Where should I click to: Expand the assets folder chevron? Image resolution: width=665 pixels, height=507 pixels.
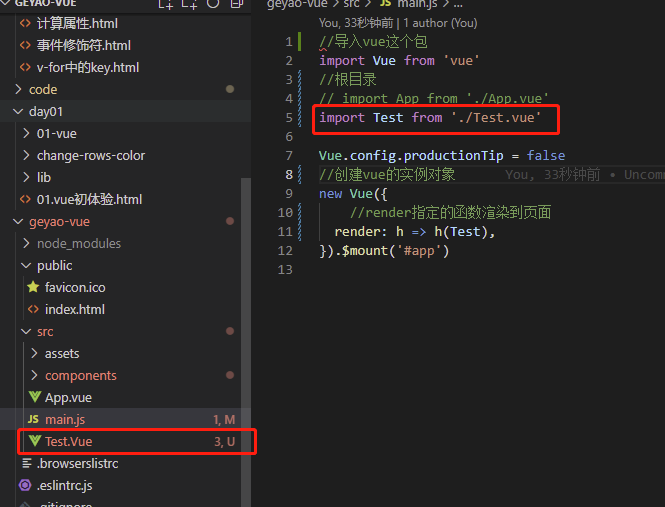pyautogui.click(x=34, y=353)
